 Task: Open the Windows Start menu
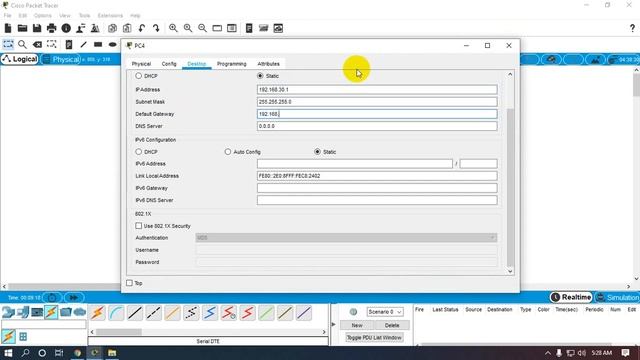click(x=8, y=353)
